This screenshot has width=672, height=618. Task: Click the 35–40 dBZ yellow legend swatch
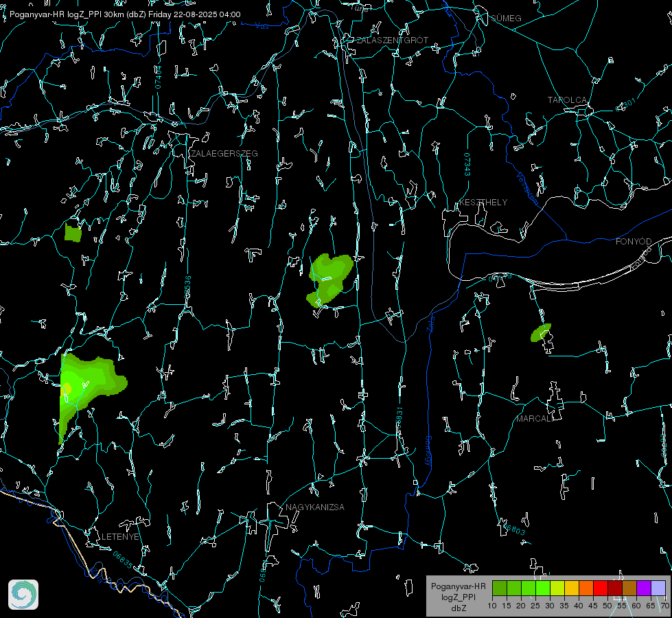pos(572,588)
